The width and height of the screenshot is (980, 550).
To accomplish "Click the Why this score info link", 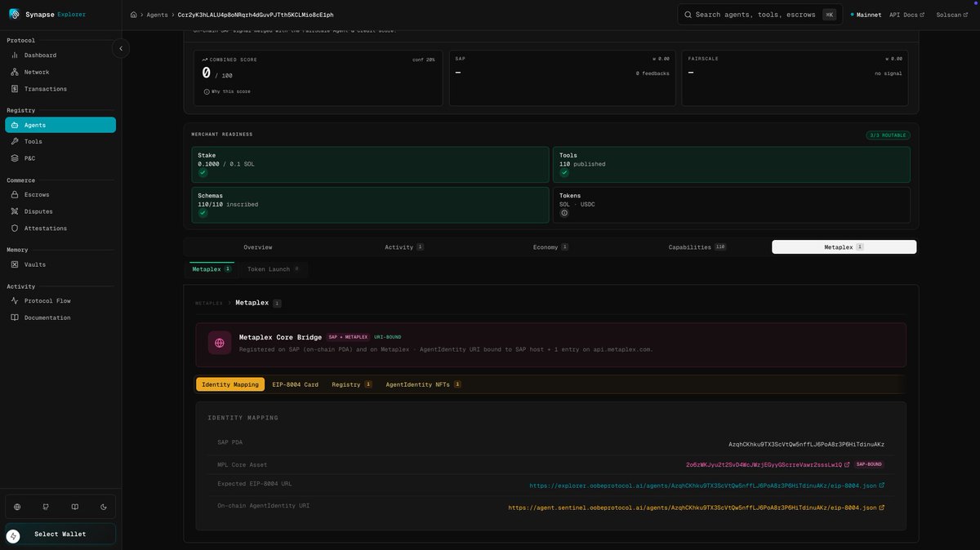I will pyautogui.click(x=227, y=91).
